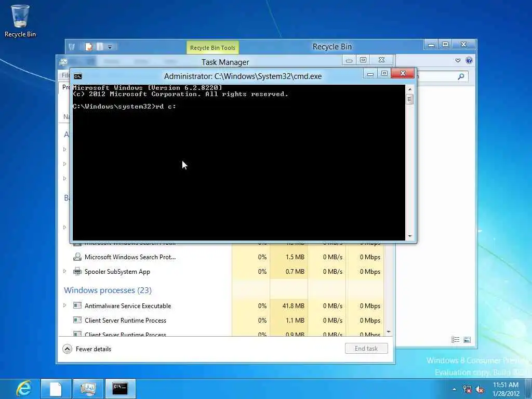Click the Antimalware Service Executable icon

click(77, 305)
